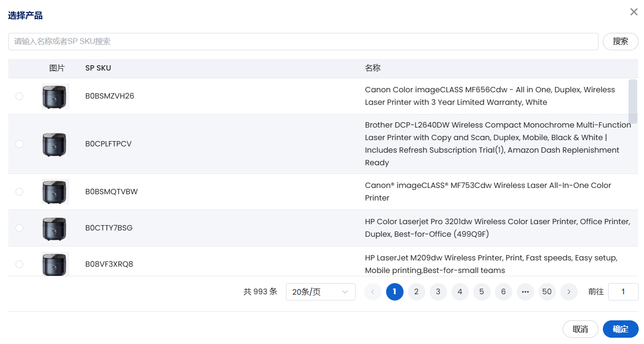Select radio button for B08VF3XRQ8
644x344 pixels.
tap(19, 264)
